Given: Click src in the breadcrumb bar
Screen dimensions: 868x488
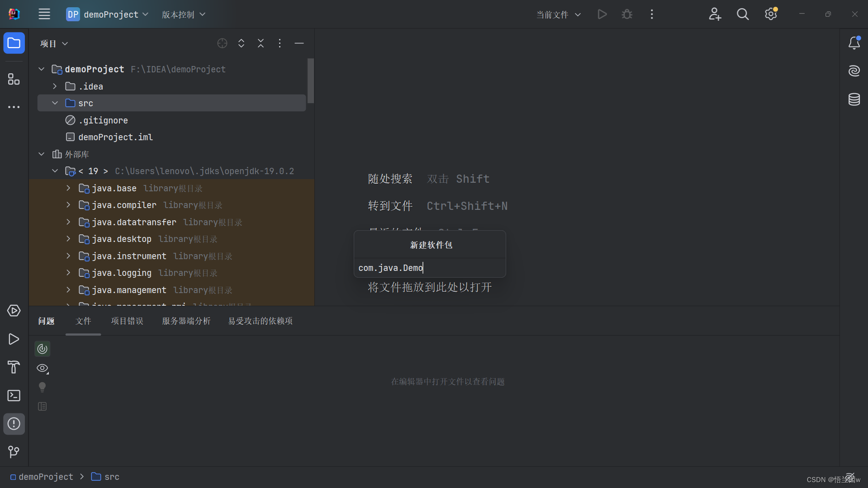Looking at the screenshot, I should (x=105, y=477).
